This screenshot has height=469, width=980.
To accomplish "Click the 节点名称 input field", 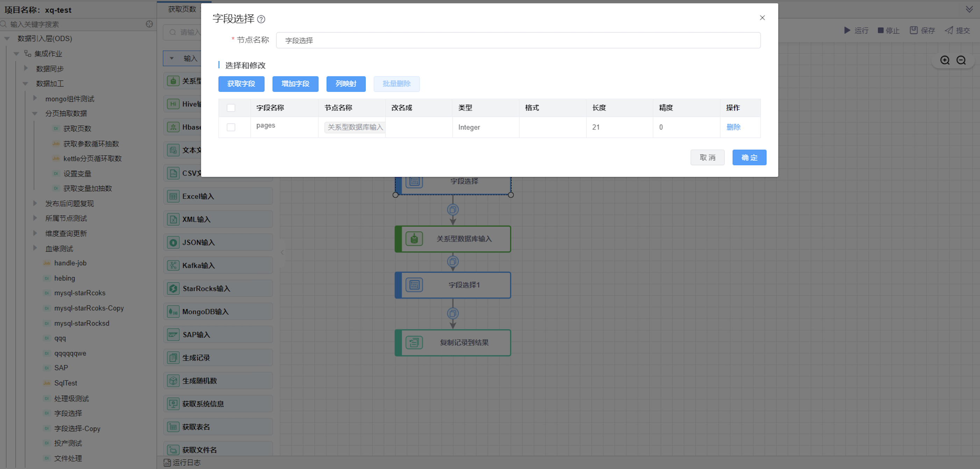I will 518,41.
